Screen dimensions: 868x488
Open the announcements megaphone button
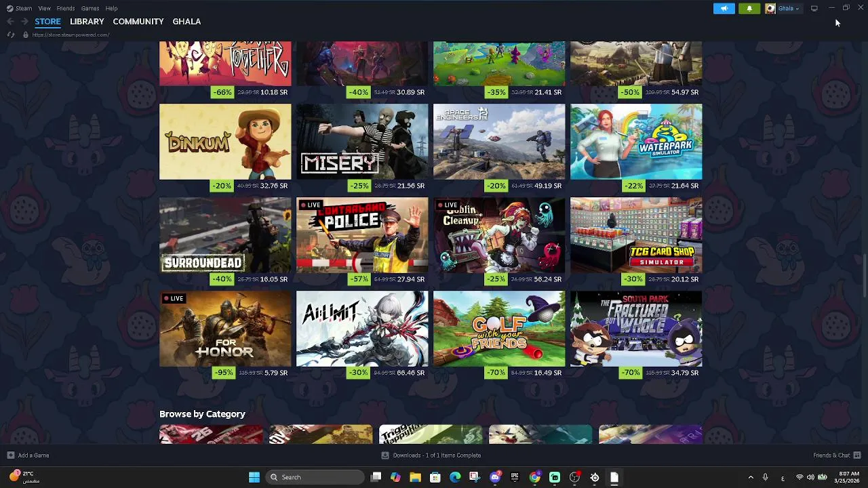pos(724,8)
